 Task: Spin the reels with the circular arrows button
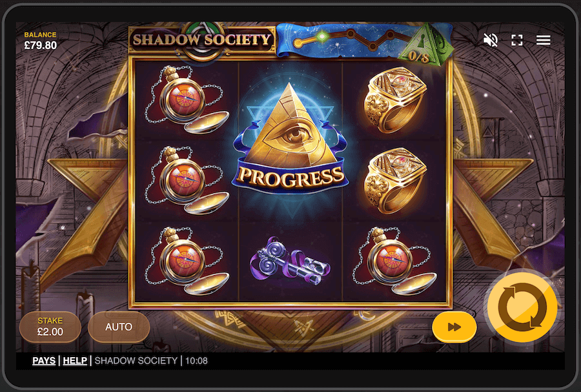(x=522, y=307)
